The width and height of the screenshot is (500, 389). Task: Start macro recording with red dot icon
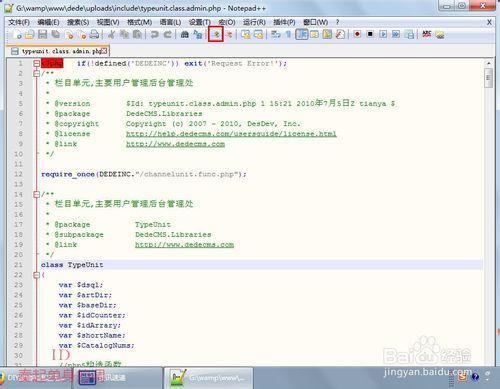coord(357,34)
